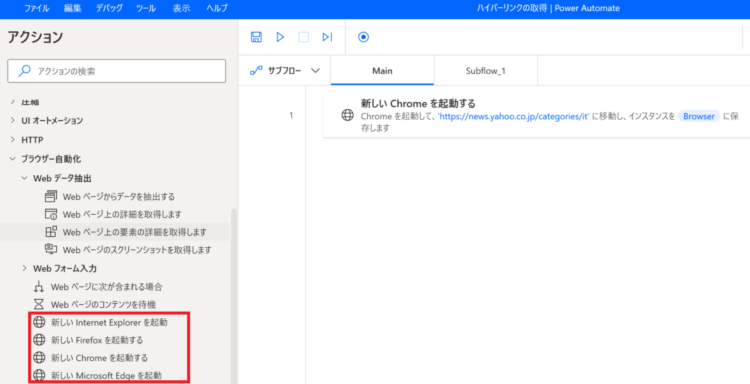The image size is (750, 384).
Task: Click the hourglass icon for Webページのコンテンツを待機
Action: pyautogui.click(x=39, y=304)
